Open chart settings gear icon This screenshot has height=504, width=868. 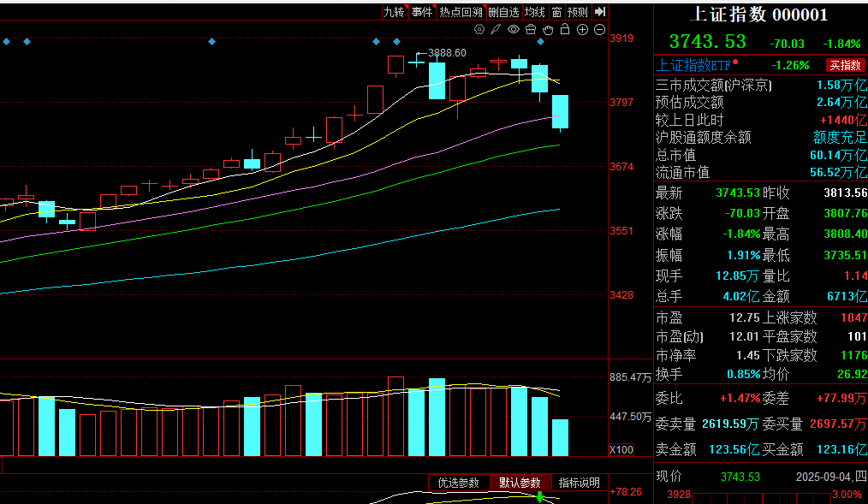pyautogui.click(x=479, y=29)
